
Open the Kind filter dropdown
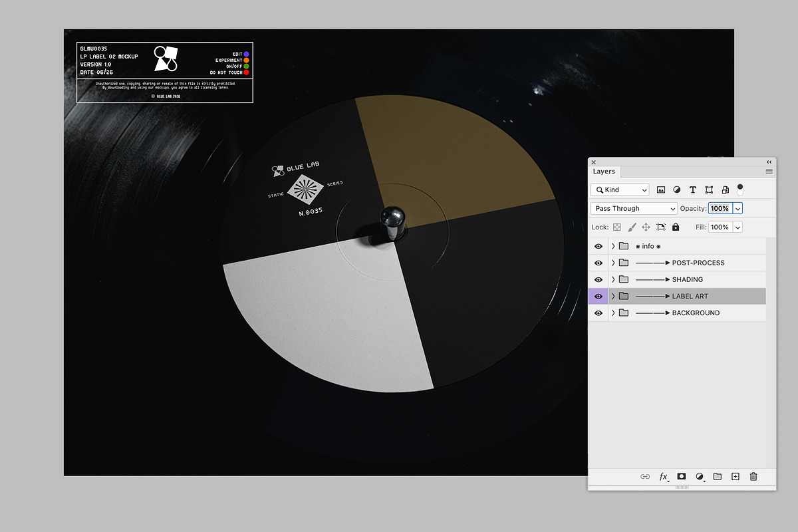(x=620, y=190)
